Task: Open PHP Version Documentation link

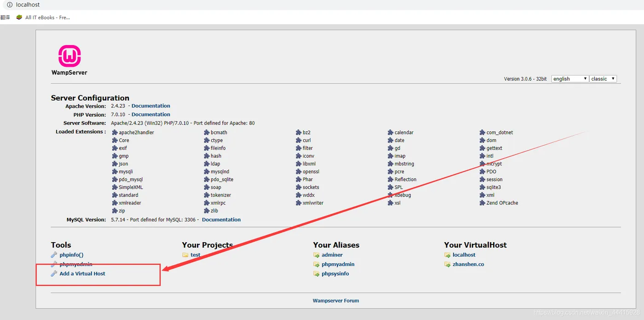Action: point(151,115)
